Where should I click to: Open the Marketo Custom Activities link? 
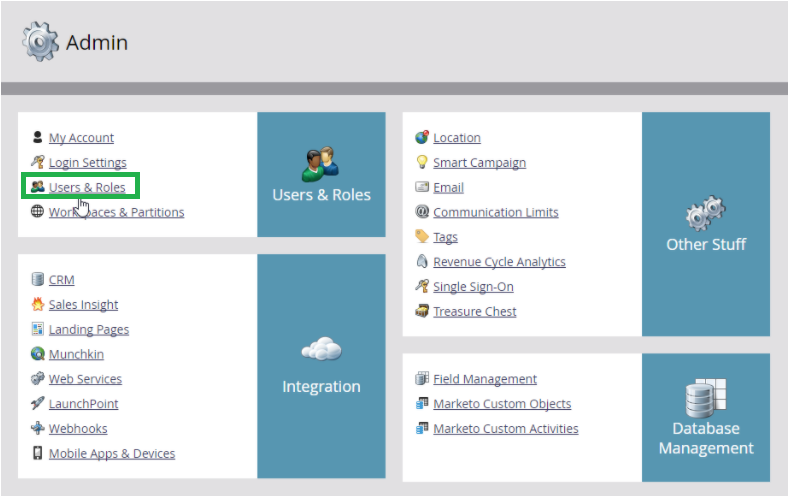506,429
